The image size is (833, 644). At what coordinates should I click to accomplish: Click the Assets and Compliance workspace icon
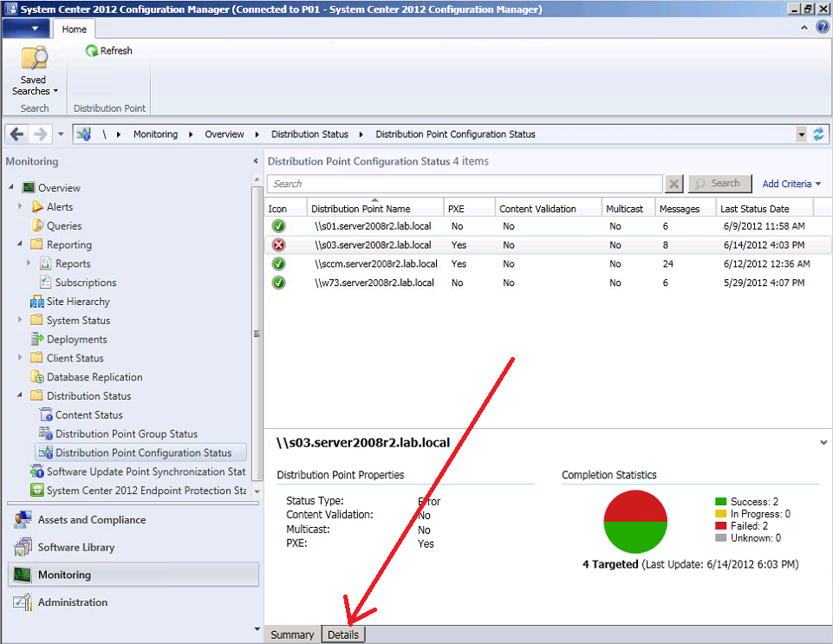[23, 520]
